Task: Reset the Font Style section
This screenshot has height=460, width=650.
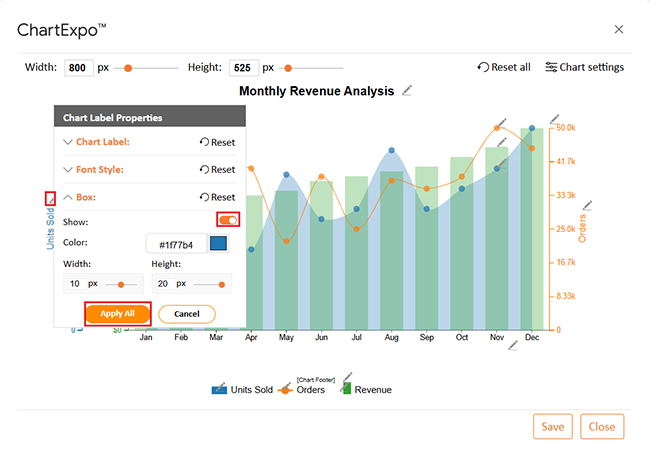Action: click(x=217, y=170)
